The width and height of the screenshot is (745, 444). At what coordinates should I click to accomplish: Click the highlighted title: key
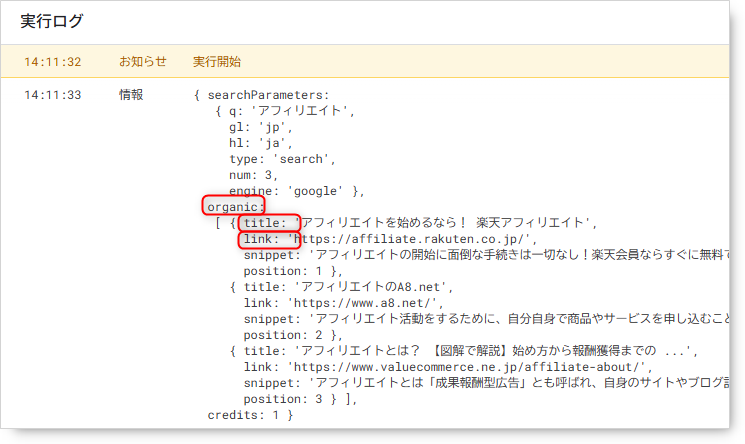(270, 223)
